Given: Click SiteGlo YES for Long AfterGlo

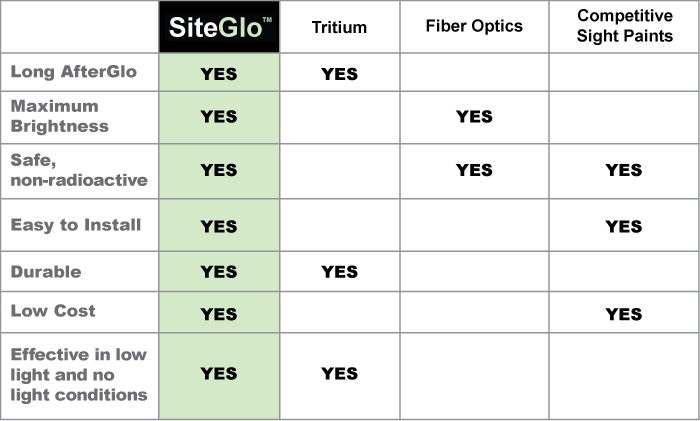Looking at the screenshot, I should point(219,74).
